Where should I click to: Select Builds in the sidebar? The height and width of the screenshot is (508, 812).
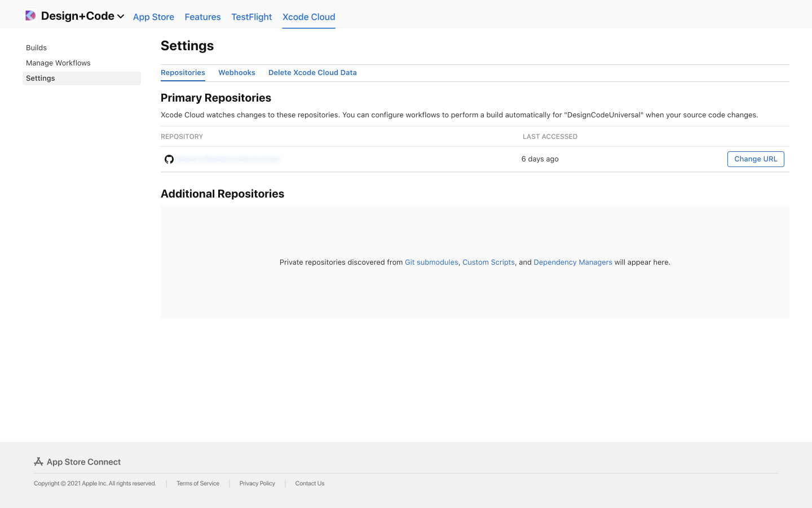click(x=36, y=47)
